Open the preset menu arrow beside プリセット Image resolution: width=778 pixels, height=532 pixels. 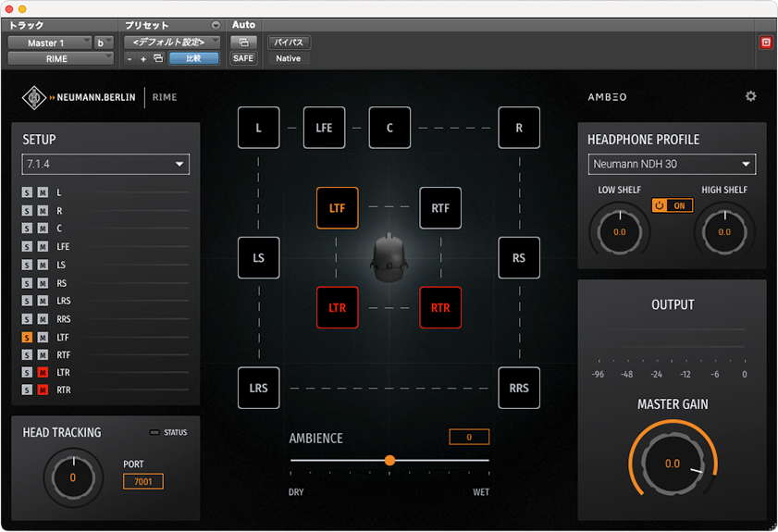click(216, 26)
